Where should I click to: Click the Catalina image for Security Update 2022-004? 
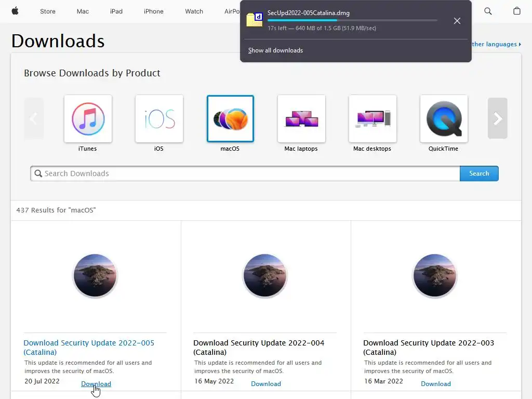(265, 275)
